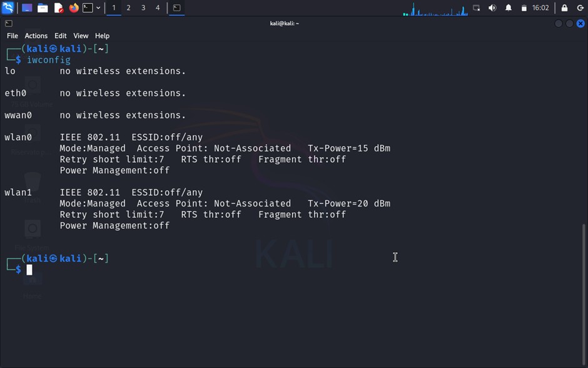Open the File menu in terminal
Image resolution: width=588 pixels, height=368 pixels.
pyautogui.click(x=13, y=36)
